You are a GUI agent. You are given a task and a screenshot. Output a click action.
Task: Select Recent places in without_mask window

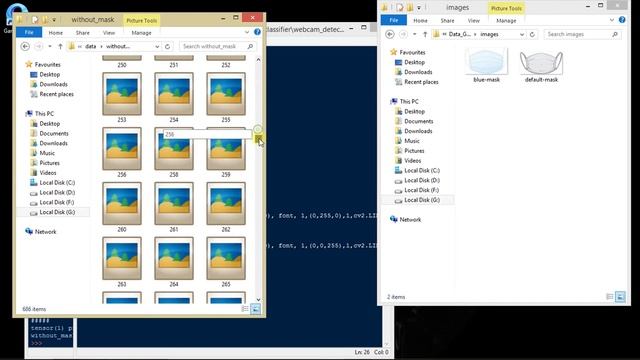tap(56, 94)
